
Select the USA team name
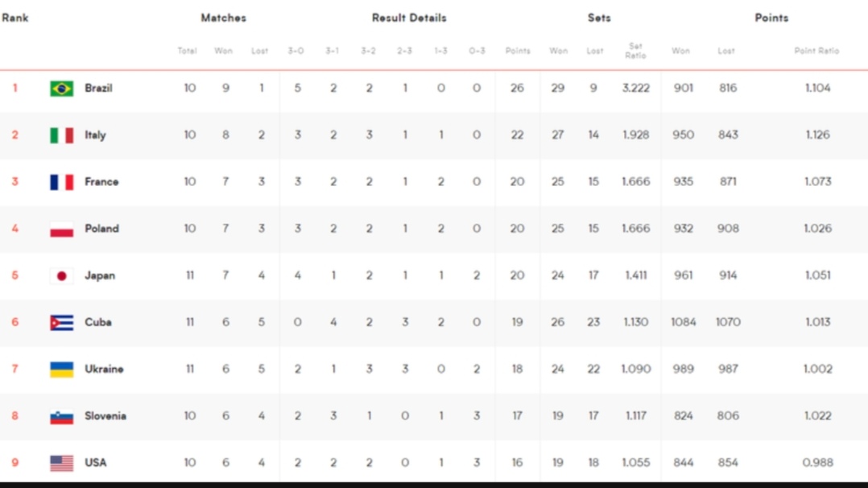tap(95, 462)
